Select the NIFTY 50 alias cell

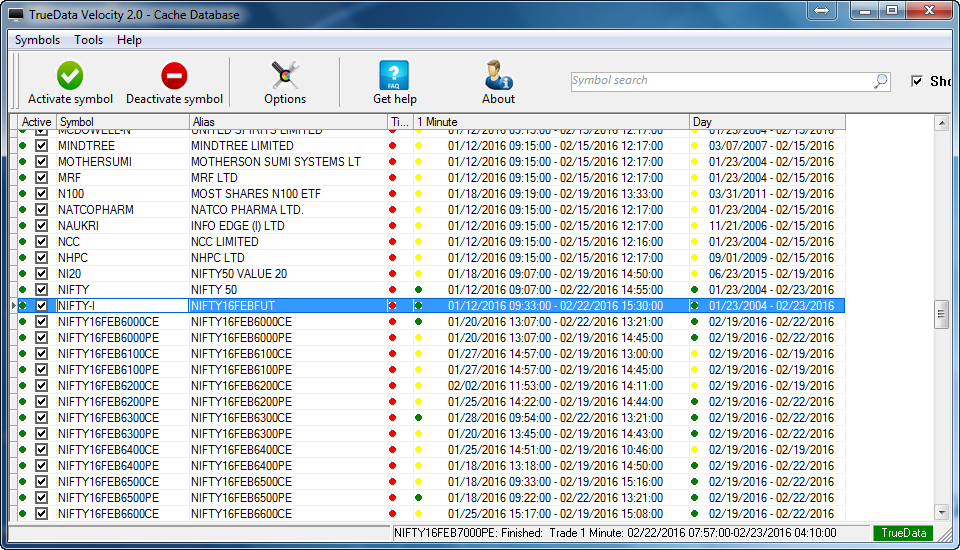[288, 290]
